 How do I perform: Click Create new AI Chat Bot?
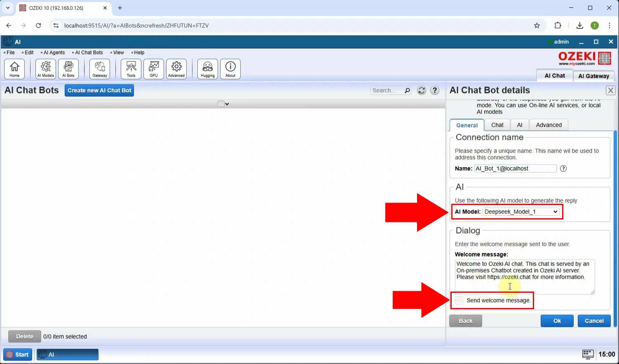[99, 91]
